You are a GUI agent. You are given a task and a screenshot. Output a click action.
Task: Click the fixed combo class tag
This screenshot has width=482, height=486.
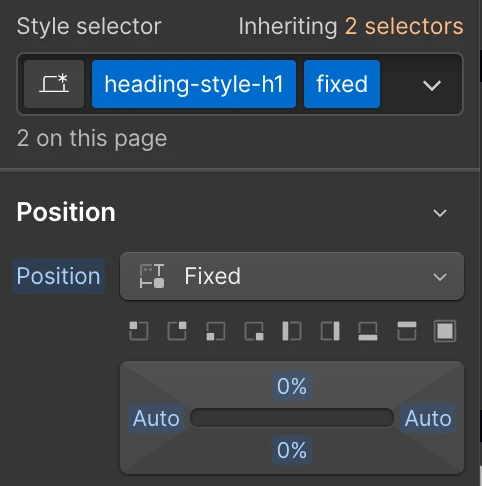click(x=342, y=84)
